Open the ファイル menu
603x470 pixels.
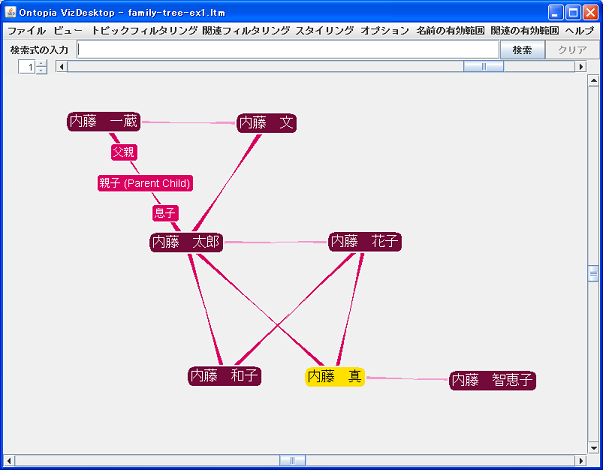click(x=27, y=31)
